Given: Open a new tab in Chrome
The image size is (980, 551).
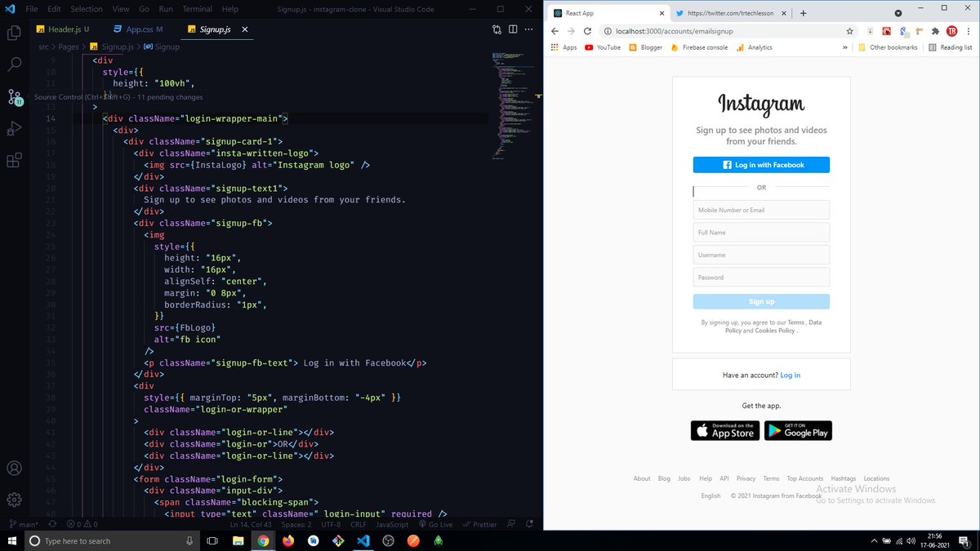Looking at the screenshot, I should coord(803,13).
